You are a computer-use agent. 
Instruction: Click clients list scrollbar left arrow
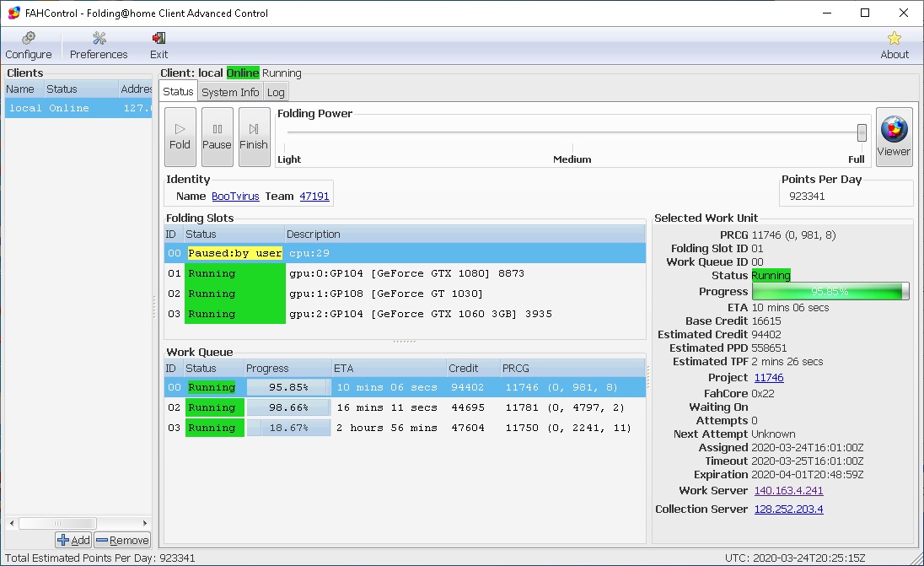pos(11,524)
